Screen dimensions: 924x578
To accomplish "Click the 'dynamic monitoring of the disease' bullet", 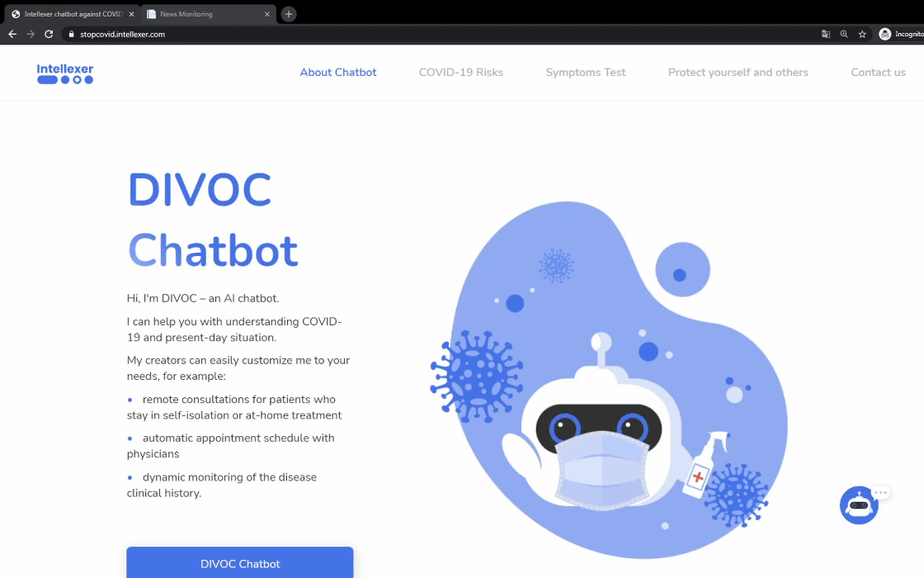I will pyautogui.click(x=222, y=485).
